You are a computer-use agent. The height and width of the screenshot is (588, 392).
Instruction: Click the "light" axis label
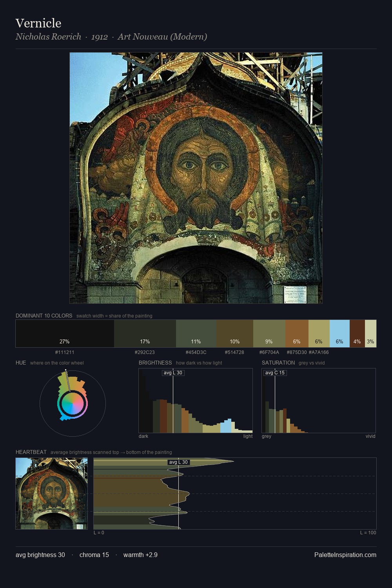(x=248, y=436)
